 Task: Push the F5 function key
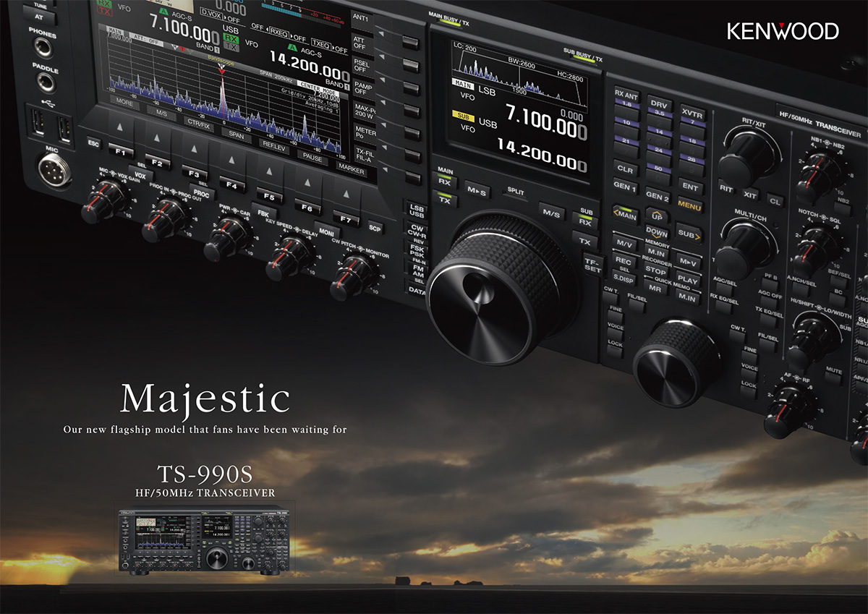pyautogui.click(x=269, y=196)
